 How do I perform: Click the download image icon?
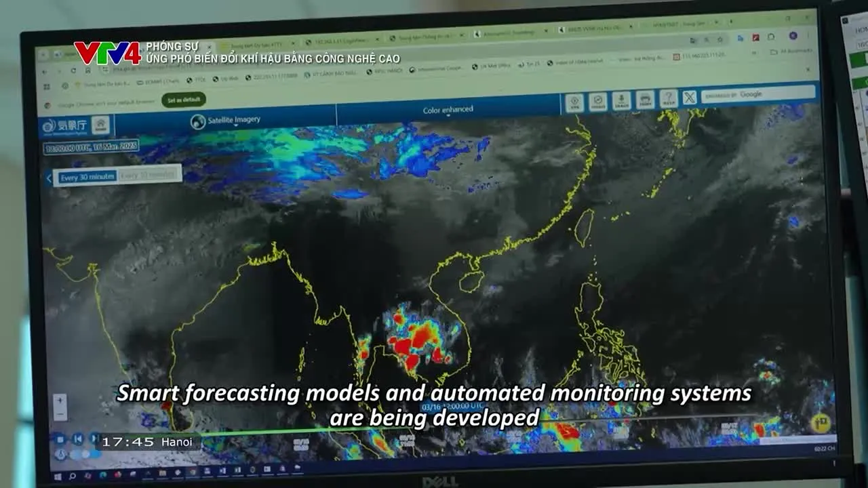[x=621, y=100]
